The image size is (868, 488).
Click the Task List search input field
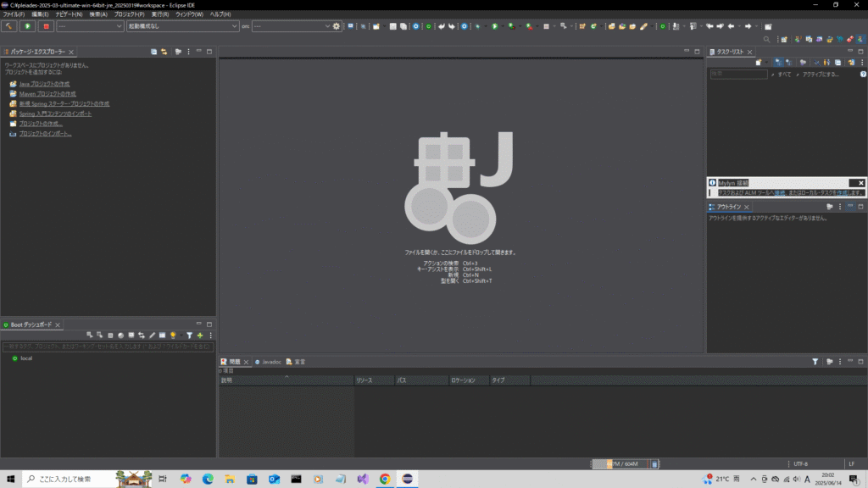pos(738,75)
